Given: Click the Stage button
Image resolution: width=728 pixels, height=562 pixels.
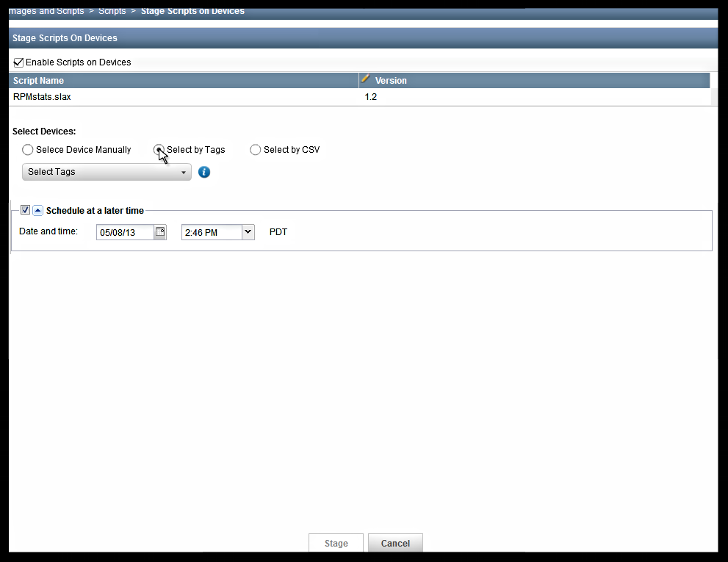Looking at the screenshot, I should coord(336,543).
